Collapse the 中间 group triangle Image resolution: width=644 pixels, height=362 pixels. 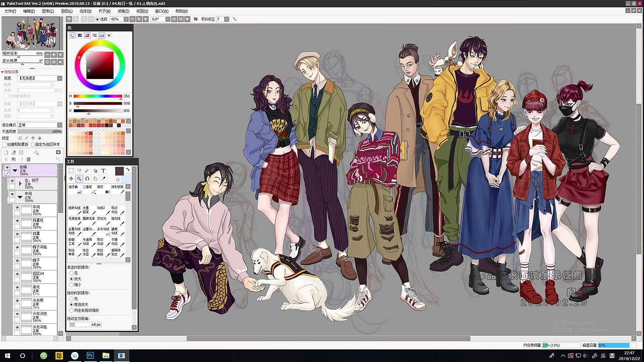tap(20, 197)
